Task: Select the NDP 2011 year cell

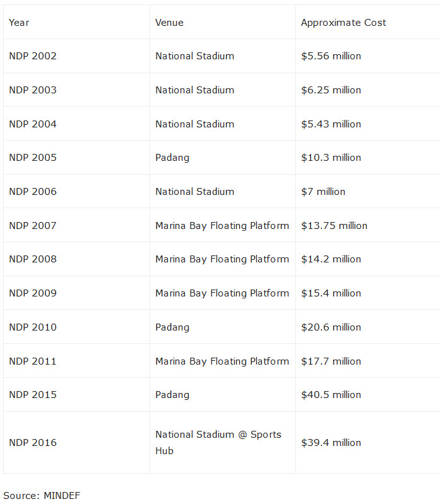Action: point(33,361)
